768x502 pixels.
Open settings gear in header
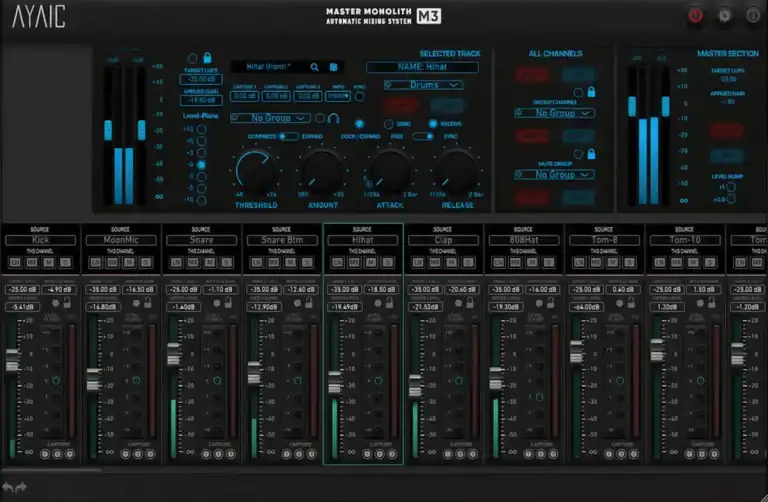coord(724,16)
